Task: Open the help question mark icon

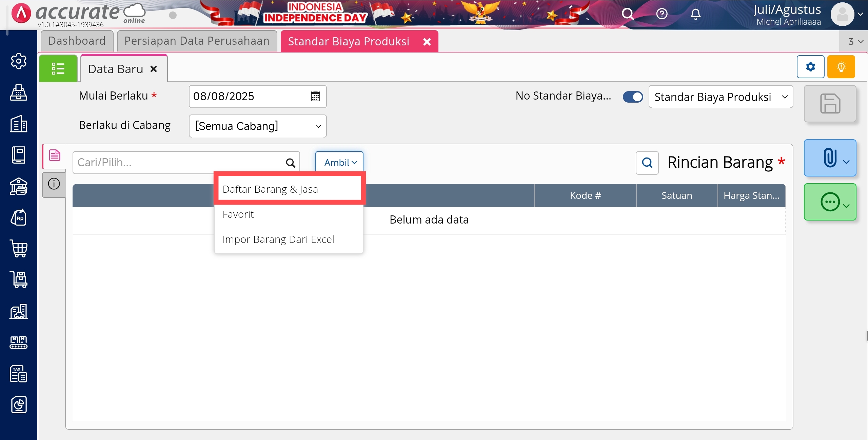Action: tap(662, 14)
